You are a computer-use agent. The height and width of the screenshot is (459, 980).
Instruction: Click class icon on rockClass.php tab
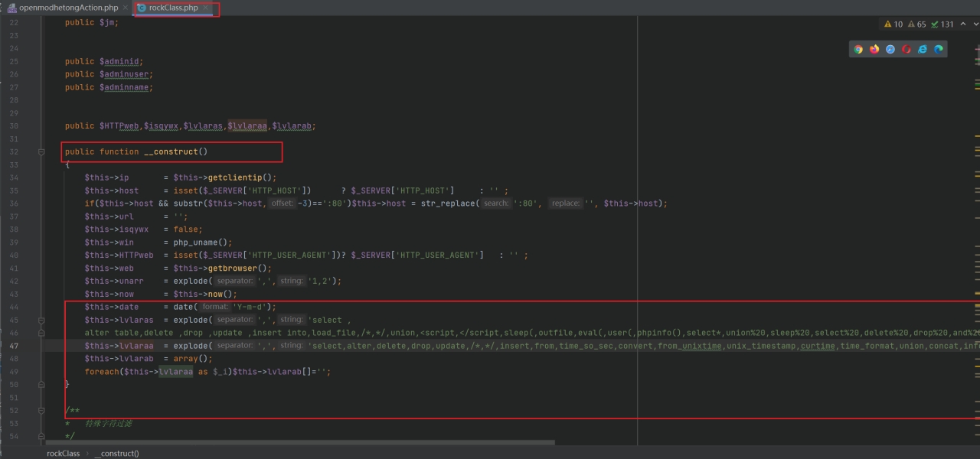(x=142, y=8)
